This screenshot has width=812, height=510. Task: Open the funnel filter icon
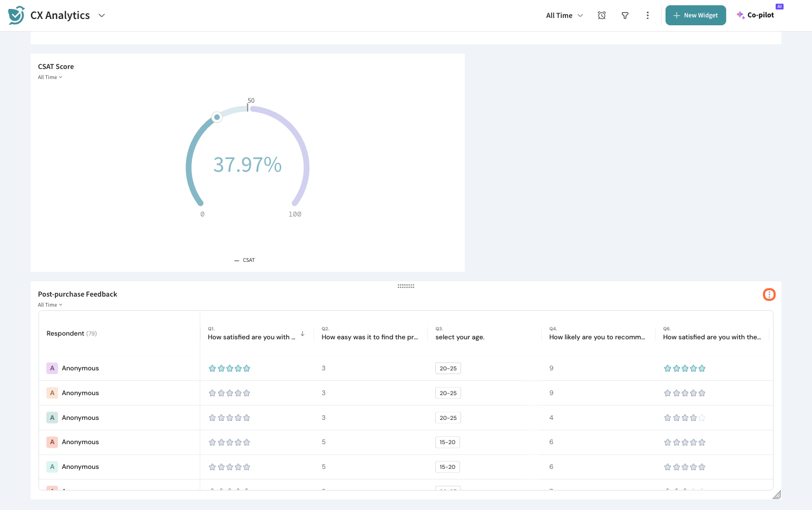coord(625,15)
